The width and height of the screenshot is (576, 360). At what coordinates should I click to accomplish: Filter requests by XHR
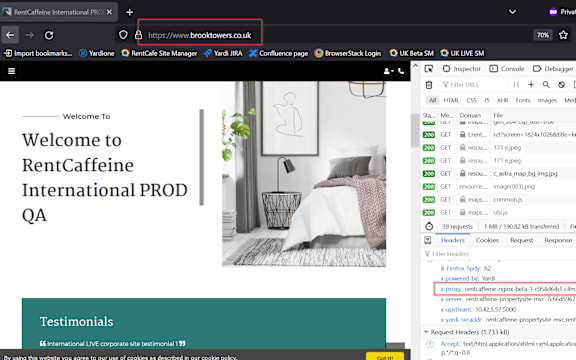pyautogui.click(x=503, y=100)
